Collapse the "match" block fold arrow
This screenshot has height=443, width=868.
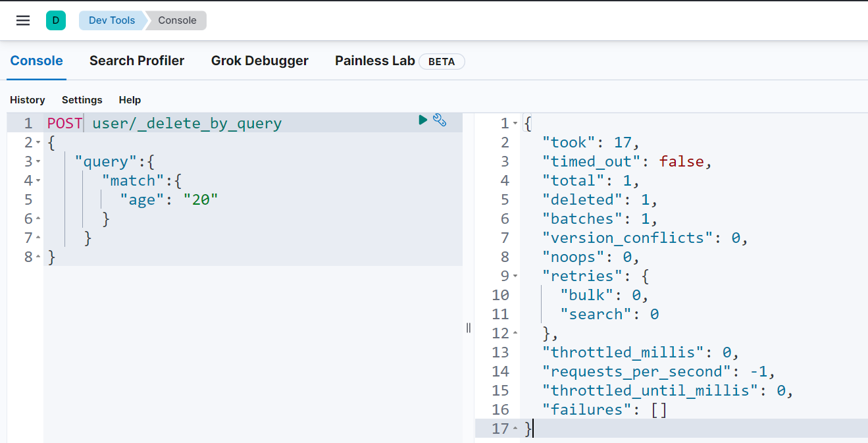[x=38, y=181]
